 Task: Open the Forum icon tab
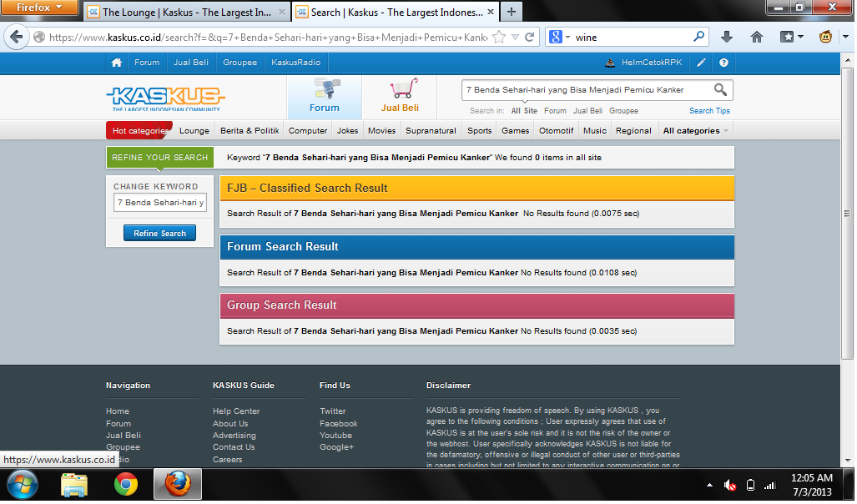point(325,97)
